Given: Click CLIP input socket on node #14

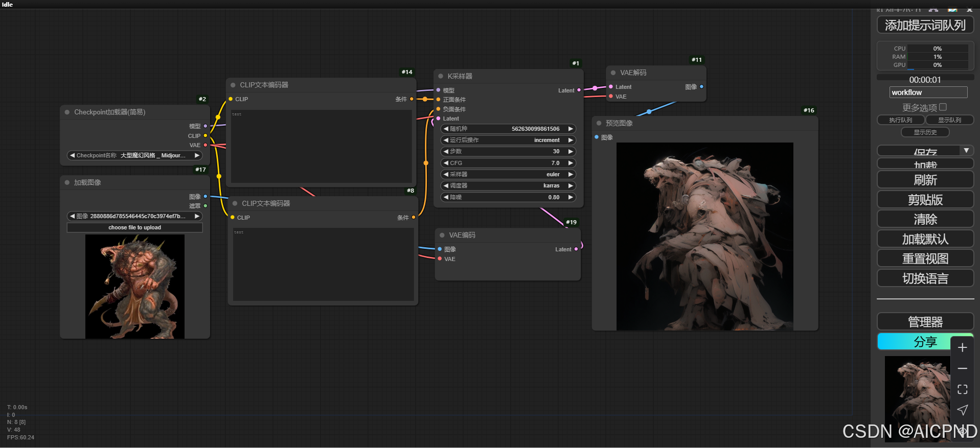Looking at the screenshot, I should (231, 99).
